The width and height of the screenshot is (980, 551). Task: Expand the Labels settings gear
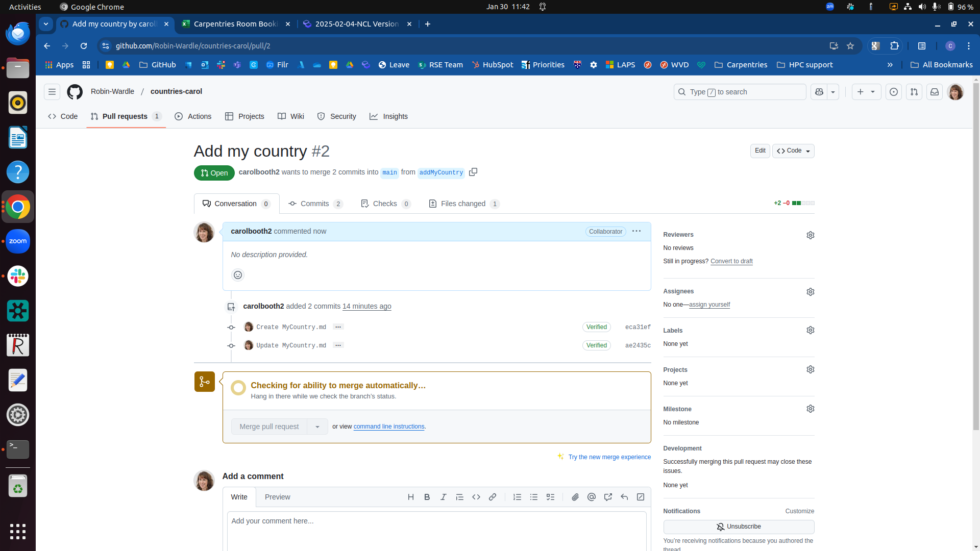[x=811, y=330]
